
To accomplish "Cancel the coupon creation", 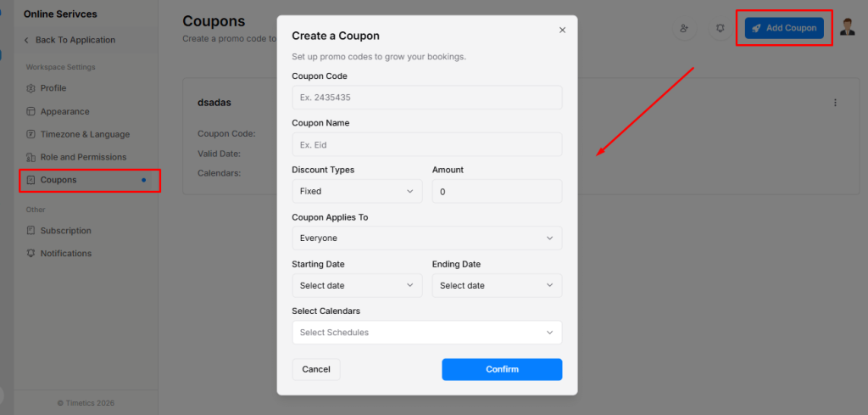I will tap(316, 369).
